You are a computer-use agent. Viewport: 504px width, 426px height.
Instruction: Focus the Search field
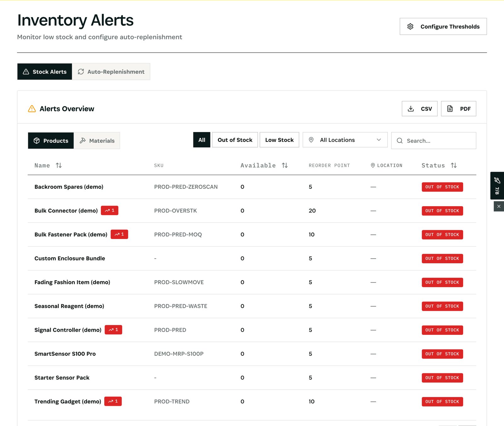click(434, 141)
